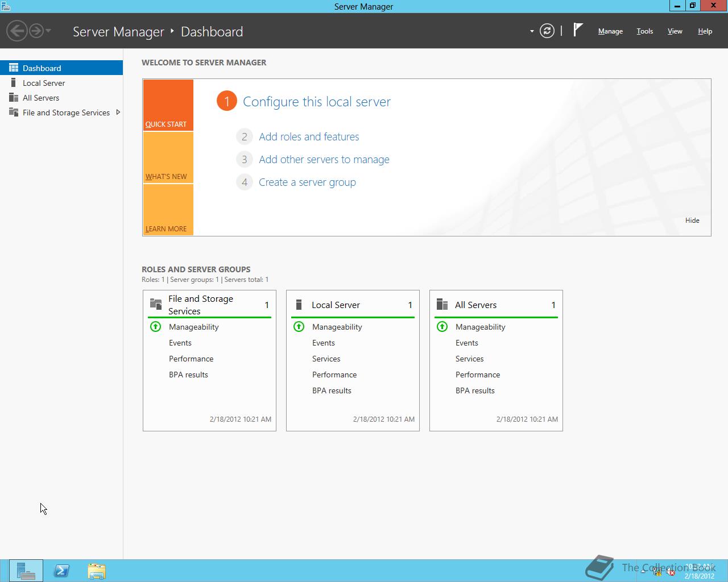The width and height of the screenshot is (728, 582).
Task: Open Local Server tile header
Action: pos(353,305)
